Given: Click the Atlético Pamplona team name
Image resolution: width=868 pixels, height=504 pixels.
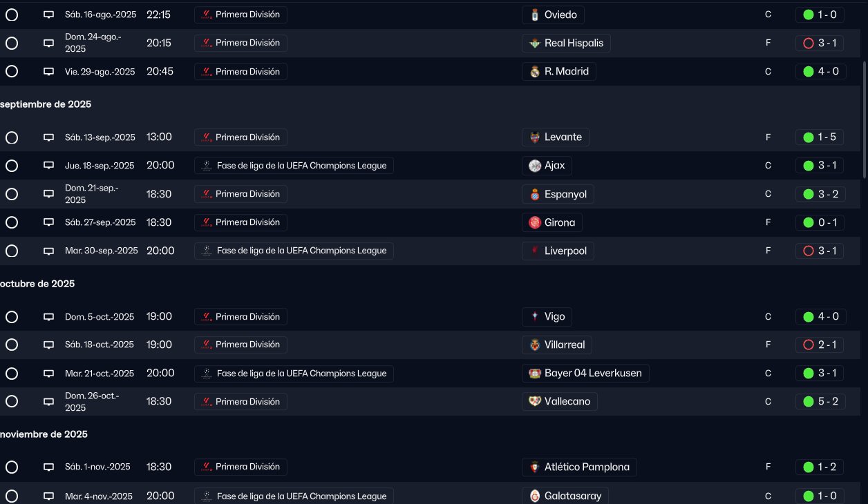Looking at the screenshot, I should [x=587, y=467].
